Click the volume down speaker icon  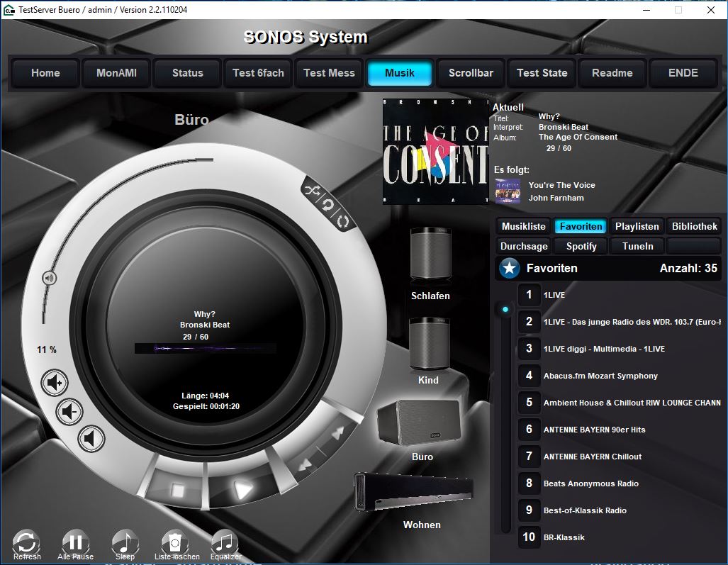coord(69,410)
